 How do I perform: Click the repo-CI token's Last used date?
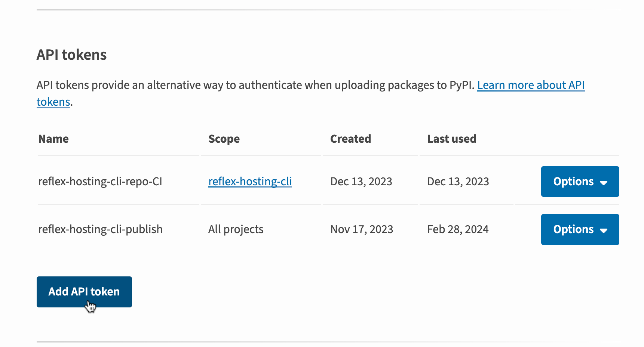point(458,182)
